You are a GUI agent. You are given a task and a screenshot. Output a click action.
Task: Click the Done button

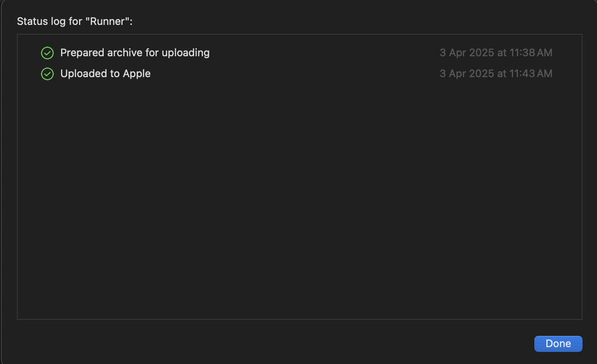558,344
